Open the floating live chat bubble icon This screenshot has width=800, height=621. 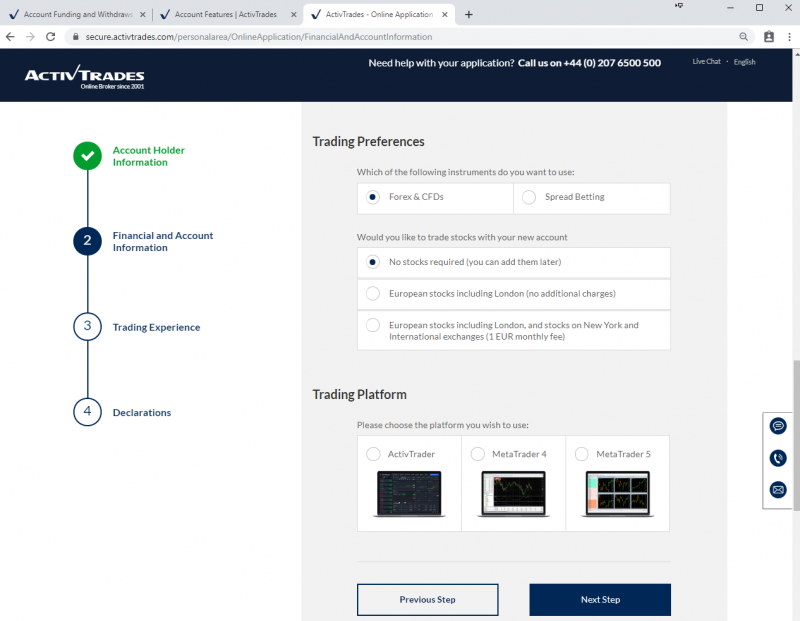[778, 426]
